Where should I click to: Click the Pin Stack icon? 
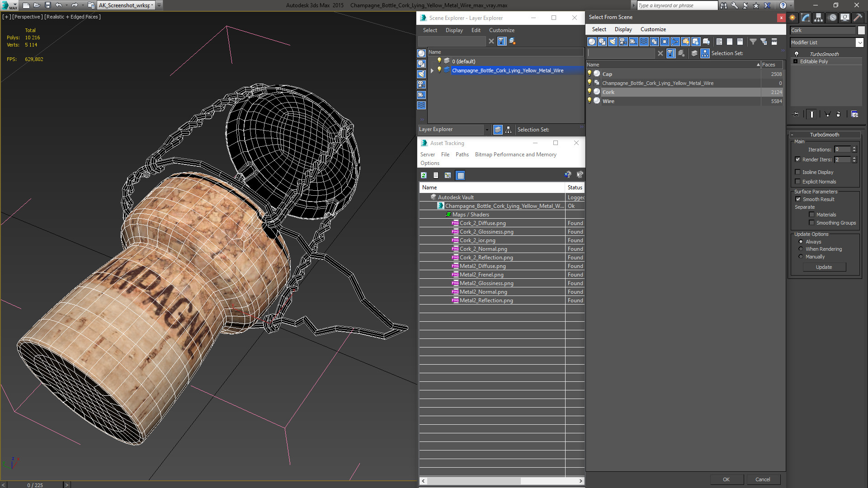click(796, 114)
